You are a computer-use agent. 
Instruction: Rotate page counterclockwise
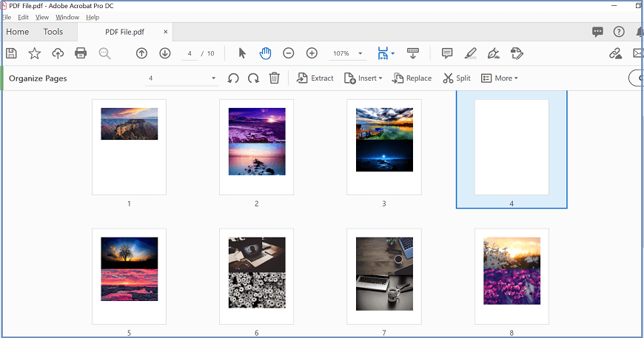[x=233, y=78]
